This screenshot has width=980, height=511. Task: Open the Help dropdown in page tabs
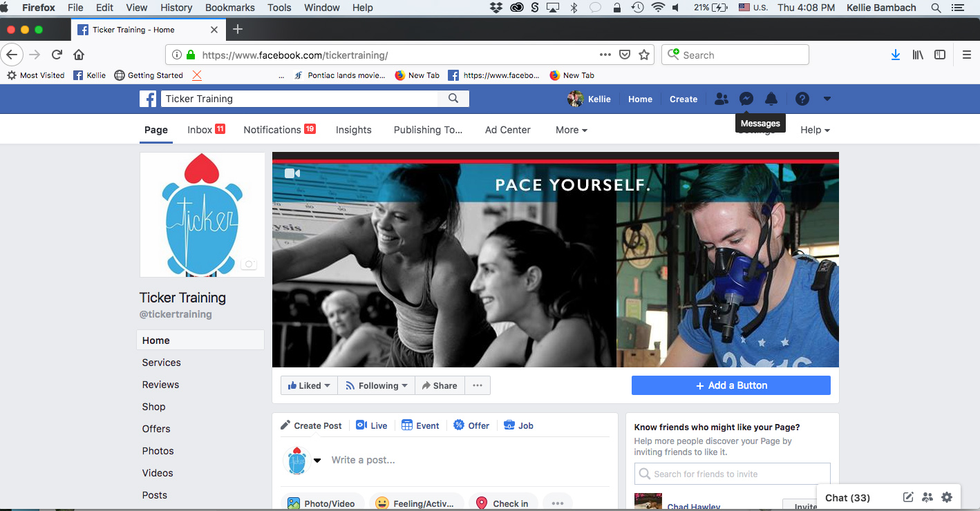(815, 130)
